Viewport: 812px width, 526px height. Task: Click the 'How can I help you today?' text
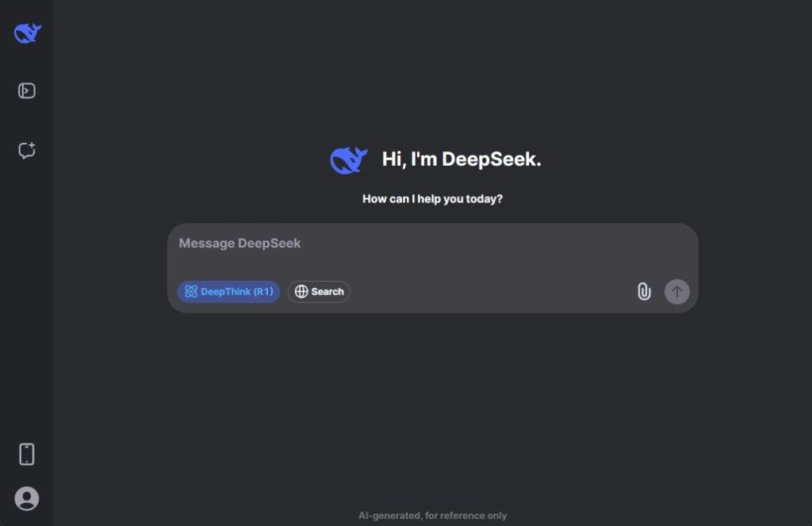[432, 199]
